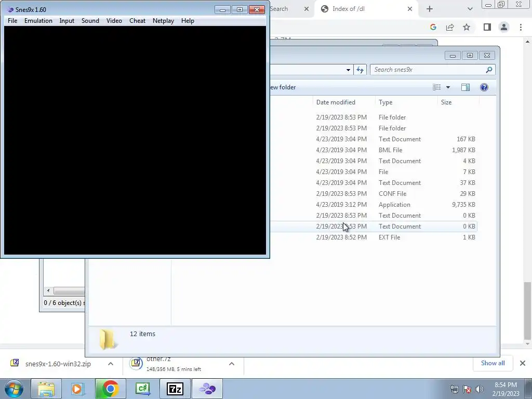This screenshot has height=399, width=532.
Task: Open the C# app in taskbar
Action: pos(142,389)
